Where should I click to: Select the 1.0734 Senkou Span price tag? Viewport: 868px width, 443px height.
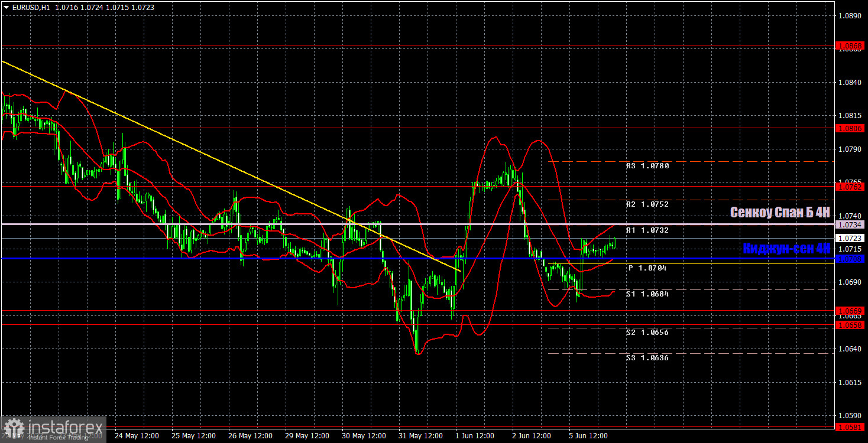[850, 224]
